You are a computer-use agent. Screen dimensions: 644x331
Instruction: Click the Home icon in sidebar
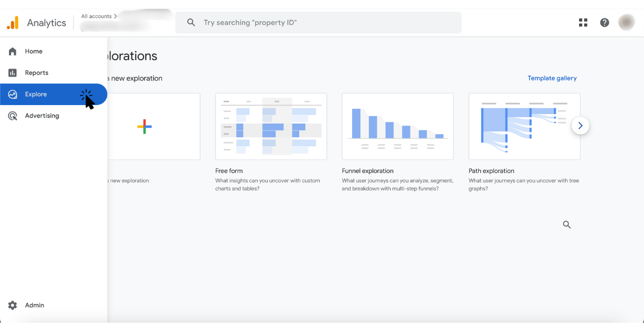[13, 51]
